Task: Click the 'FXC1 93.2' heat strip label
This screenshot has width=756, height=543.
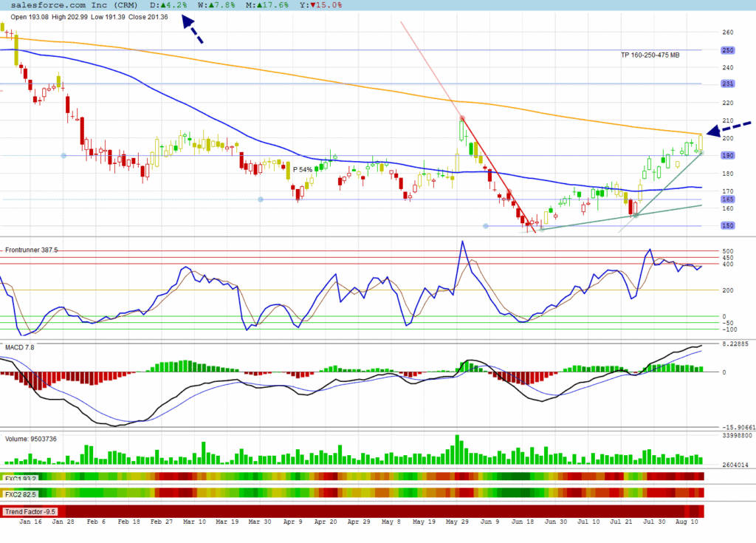Action: click(x=20, y=478)
